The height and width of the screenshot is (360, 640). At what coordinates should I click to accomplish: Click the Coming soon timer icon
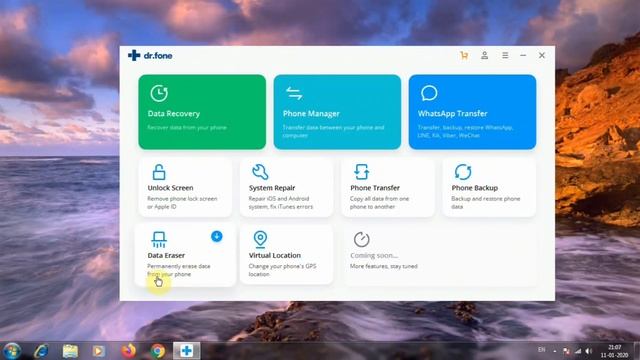click(361, 239)
